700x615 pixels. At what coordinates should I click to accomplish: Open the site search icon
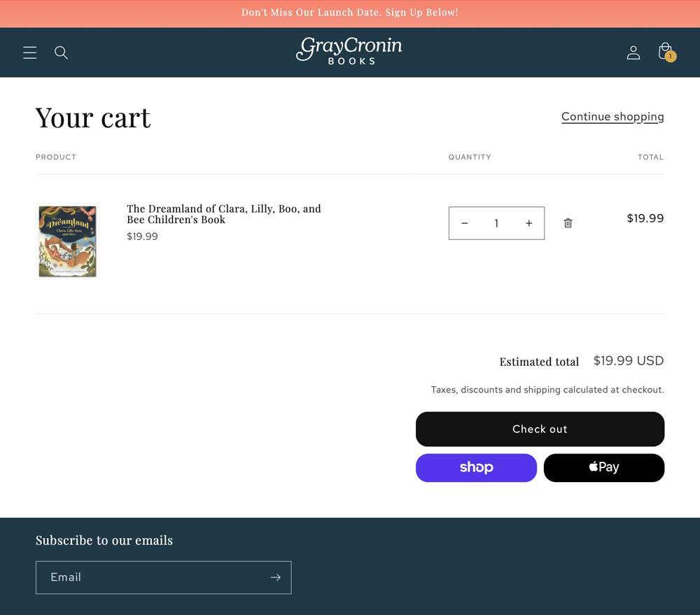coord(61,52)
